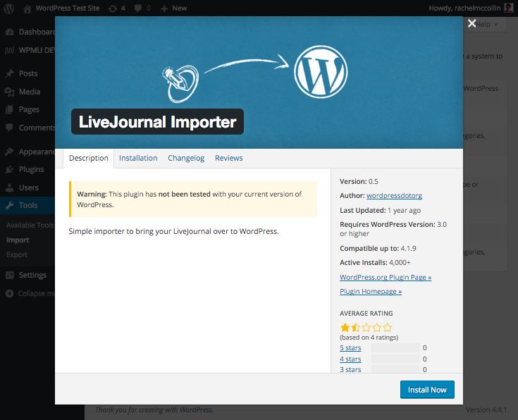
Task: Click the LiveJournal Importer banner title
Action: (x=158, y=122)
